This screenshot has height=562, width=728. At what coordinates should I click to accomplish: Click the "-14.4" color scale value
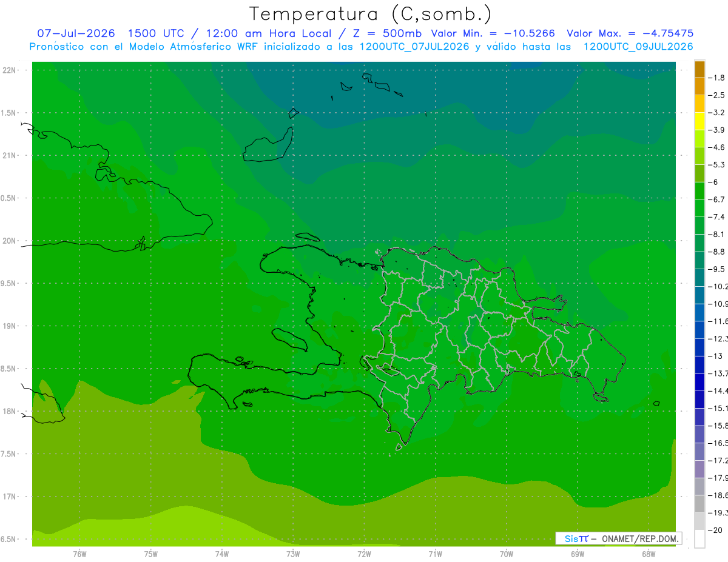[x=718, y=391]
